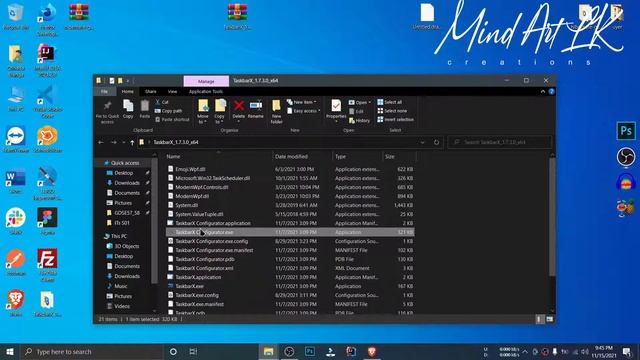Open the ribbon Open button dropdown
The image size is (640, 360).
click(360, 102)
